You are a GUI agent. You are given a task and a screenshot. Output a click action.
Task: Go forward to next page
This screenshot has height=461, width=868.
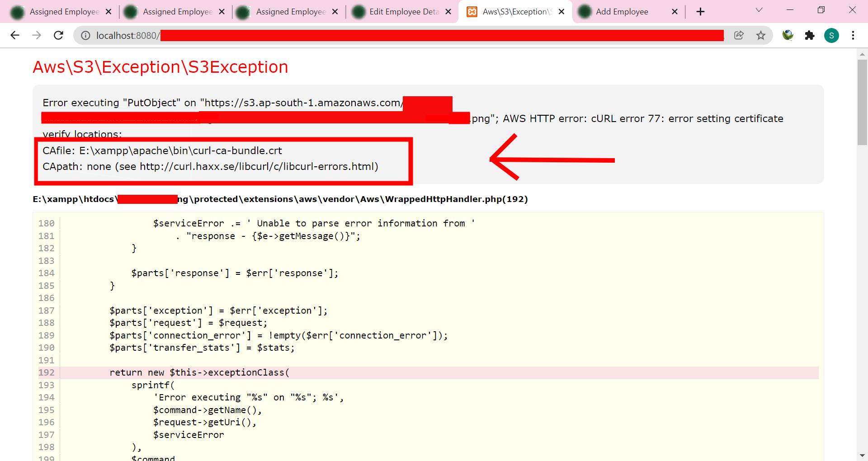click(x=37, y=35)
